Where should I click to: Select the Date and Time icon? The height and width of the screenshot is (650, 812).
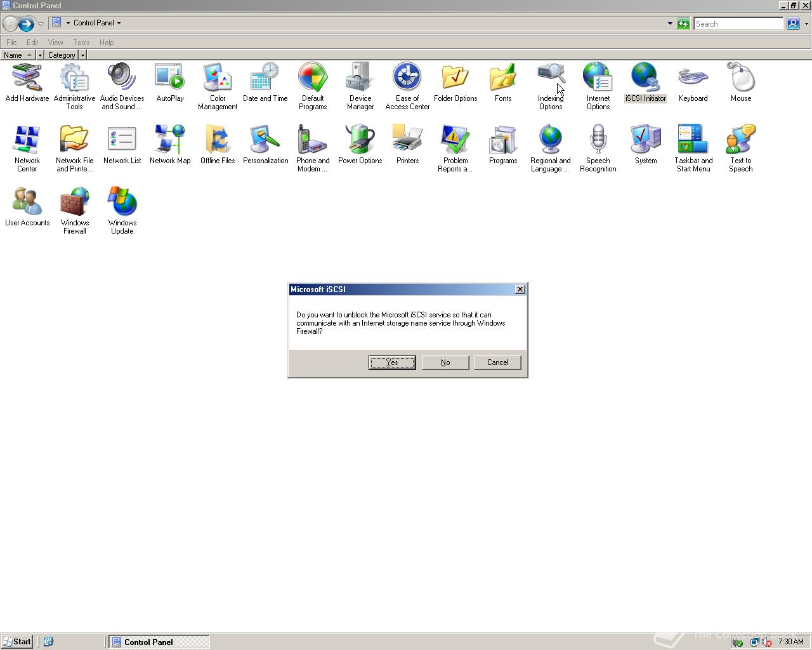265,83
